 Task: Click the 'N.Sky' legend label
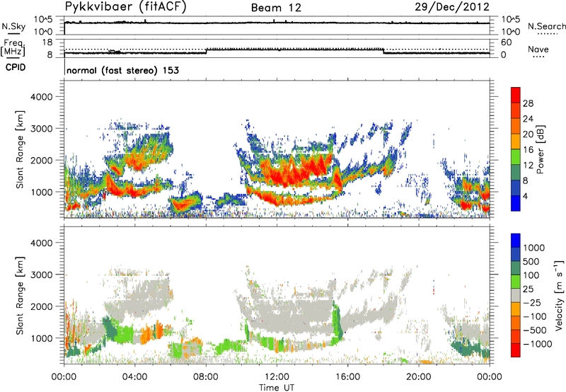click(13, 26)
